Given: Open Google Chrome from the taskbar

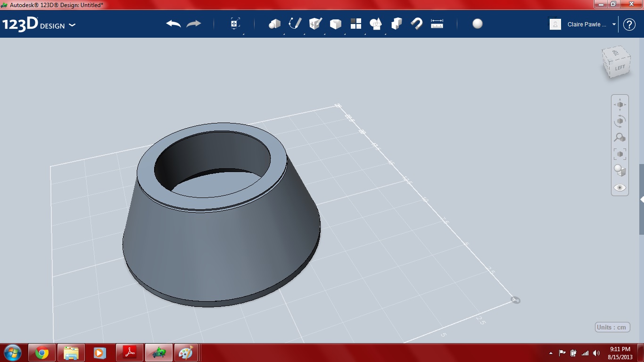Looking at the screenshot, I should click(42, 353).
